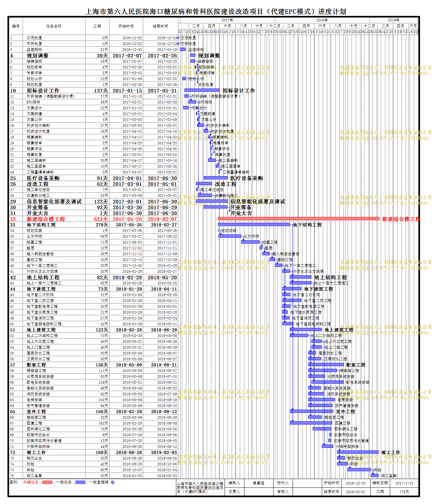
Task: Select the 园建工程 Gantt bar
Action: click(x=311, y=423)
